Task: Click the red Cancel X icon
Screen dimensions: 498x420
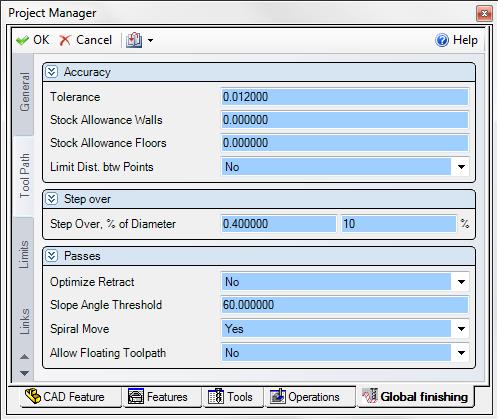Action: [64, 40]
